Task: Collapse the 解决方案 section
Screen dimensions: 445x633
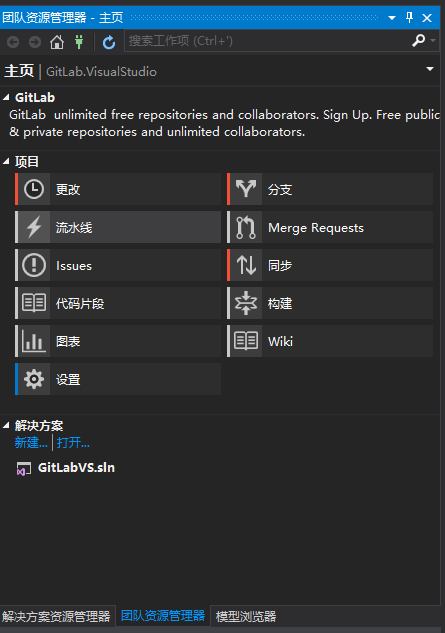Action: click(x=6, y=425)
